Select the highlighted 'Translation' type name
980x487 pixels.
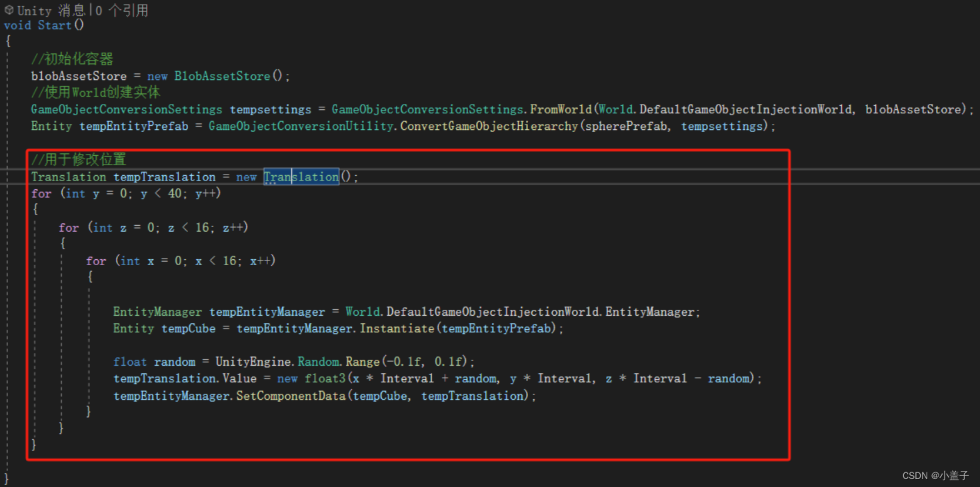(x=301, y=177)
